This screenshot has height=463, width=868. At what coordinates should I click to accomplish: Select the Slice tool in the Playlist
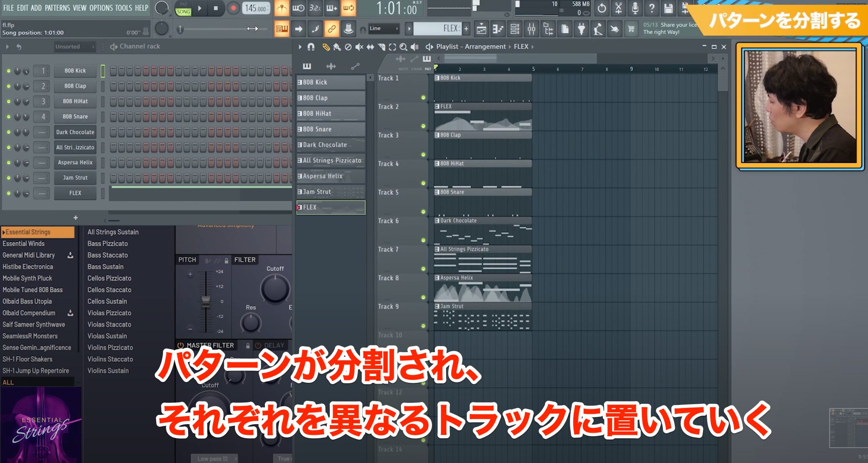[381, 47]
